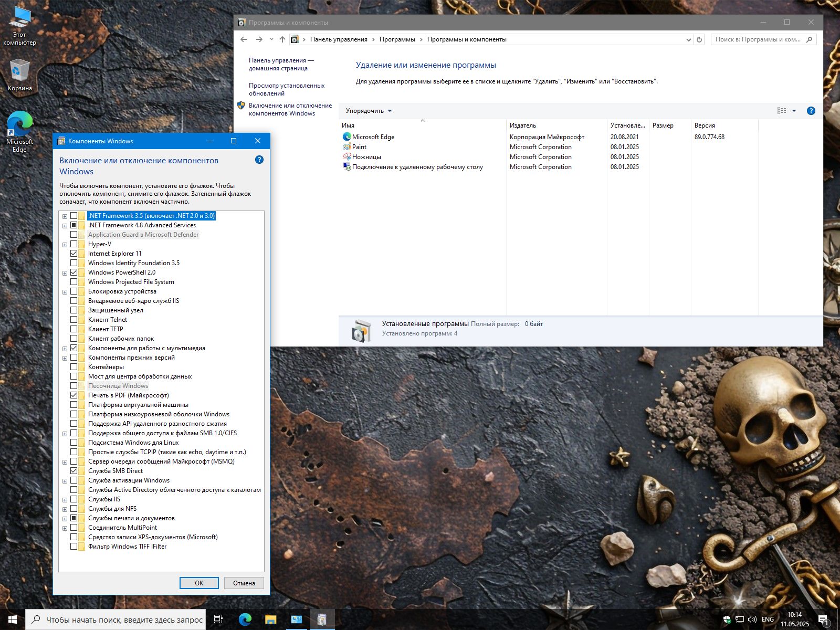This screenshot has width=840, height=630.
Task: Uncheck Internet Explorer 11 component
Action: pyautogui.click(x=74, y=254)
